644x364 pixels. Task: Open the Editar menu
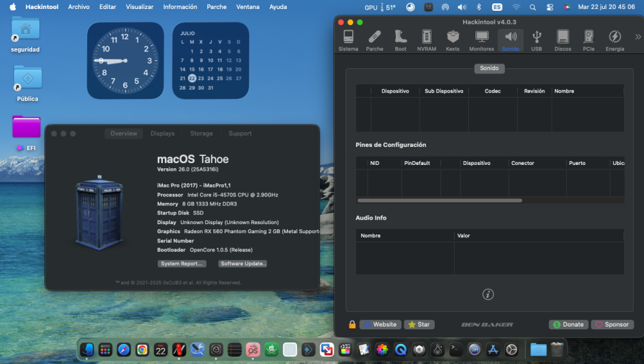coord(108,7)
